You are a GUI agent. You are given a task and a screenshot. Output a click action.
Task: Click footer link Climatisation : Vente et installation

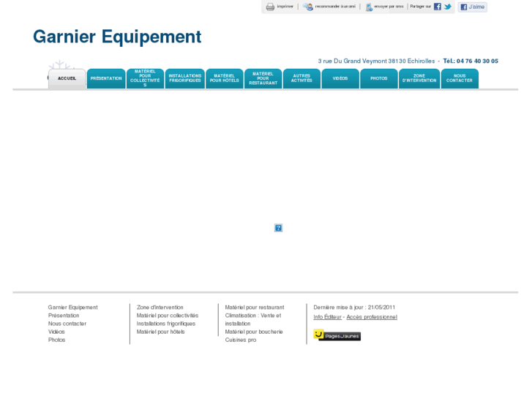(x=253, y=319)
